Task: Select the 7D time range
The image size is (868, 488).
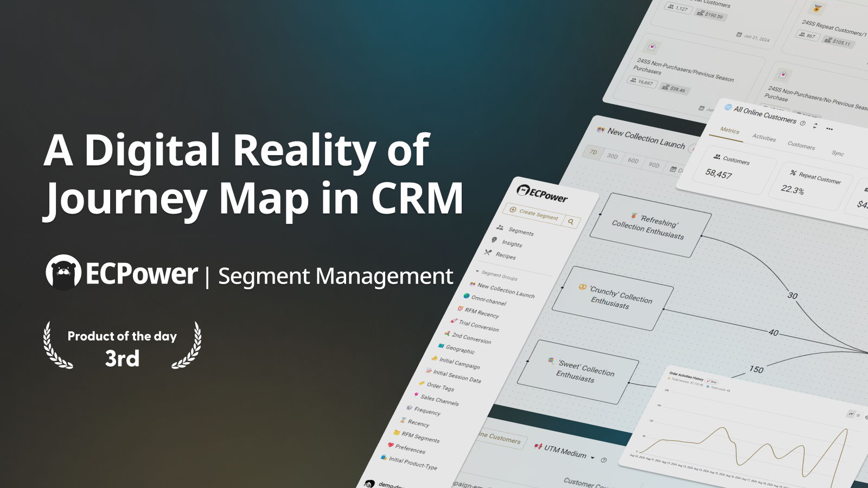Action: point(593,152)
